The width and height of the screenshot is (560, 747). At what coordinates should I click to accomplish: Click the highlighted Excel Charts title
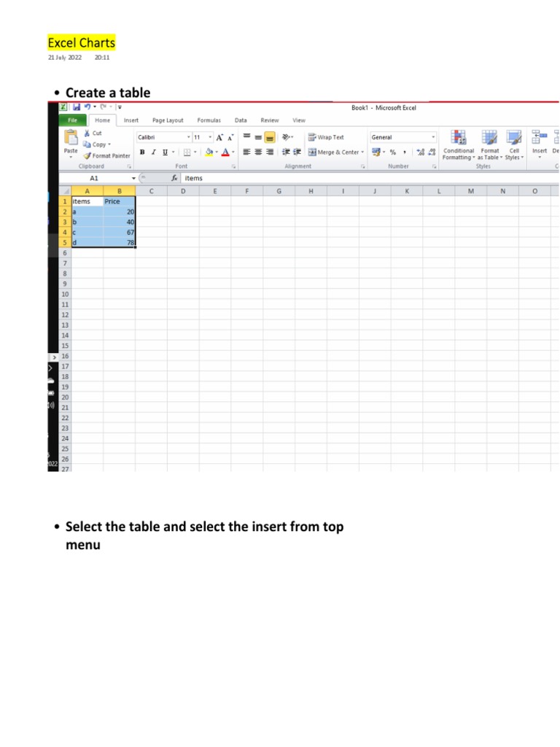click(82, 43)
